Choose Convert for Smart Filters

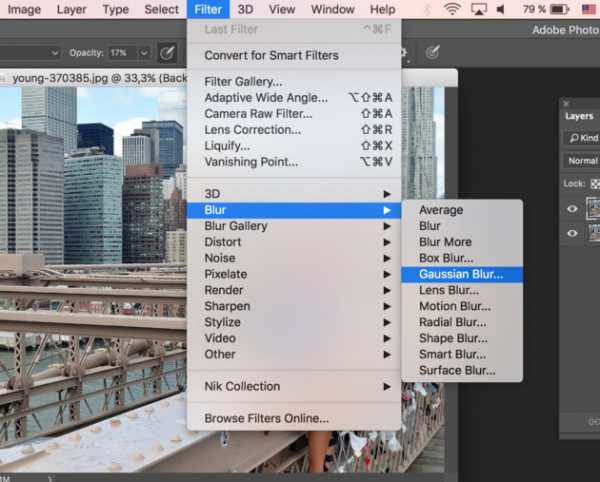click(x=294, y=55)
